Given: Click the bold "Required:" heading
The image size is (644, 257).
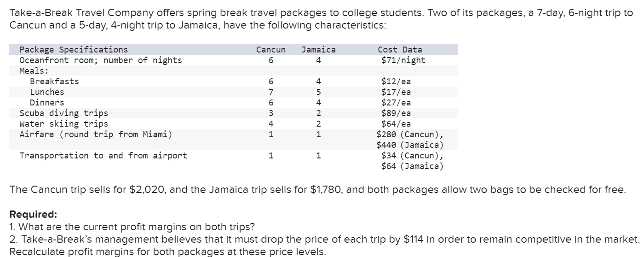Looking at the screenshot, I should coord(34,215).
